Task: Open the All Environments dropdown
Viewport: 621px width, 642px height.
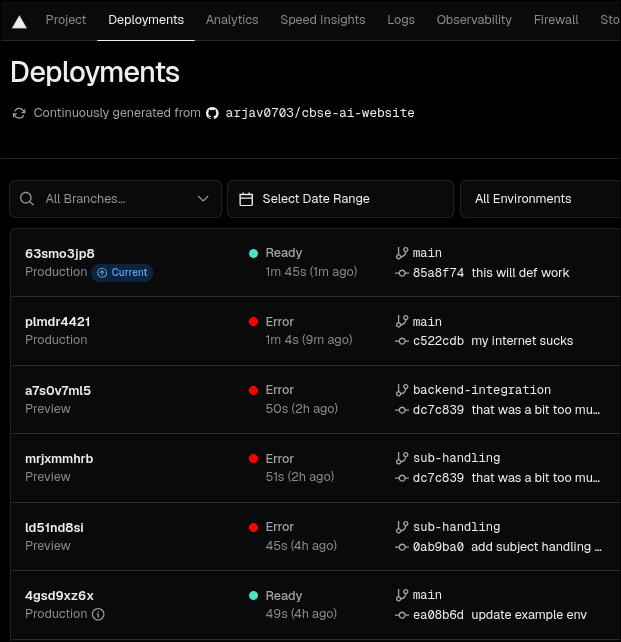Action: pos(540,199)
